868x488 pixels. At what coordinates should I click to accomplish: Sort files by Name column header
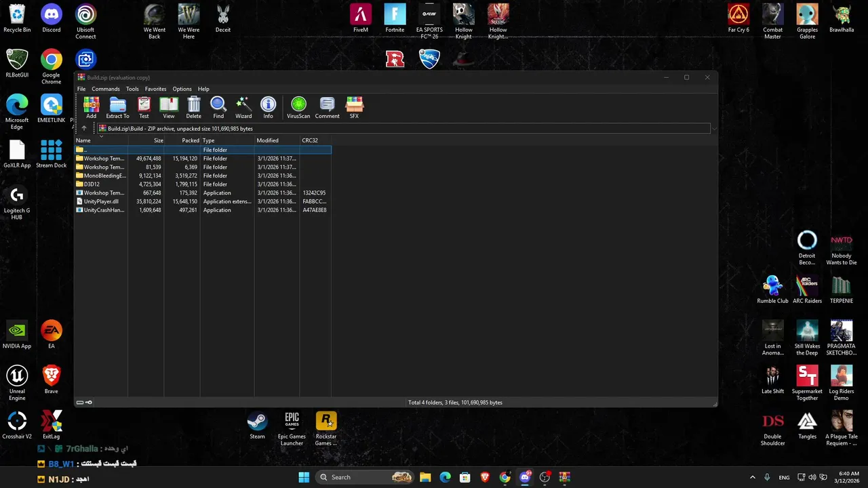[101, 140]
